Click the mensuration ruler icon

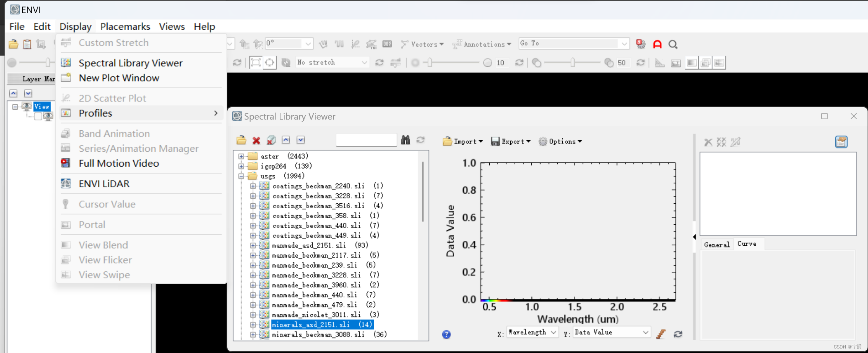point(660,63)
